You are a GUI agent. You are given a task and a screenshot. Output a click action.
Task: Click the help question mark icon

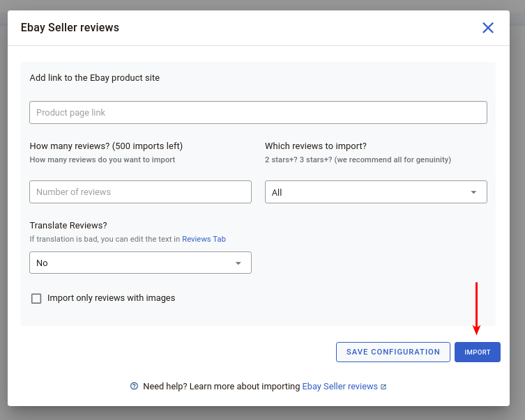134,387
